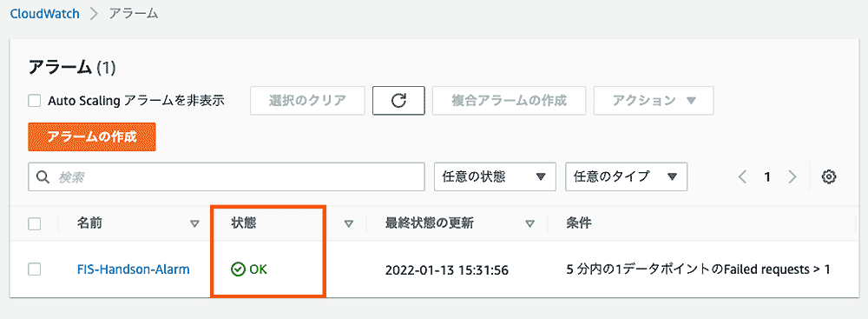This screenshot has height=319, width=868.
Task: Sort by 名前 column arrow
Action: click(x=194, y=224)
